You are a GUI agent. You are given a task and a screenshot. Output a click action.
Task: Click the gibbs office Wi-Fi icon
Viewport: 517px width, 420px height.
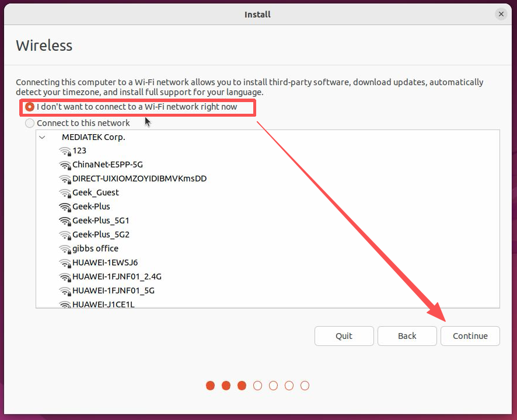65,249
